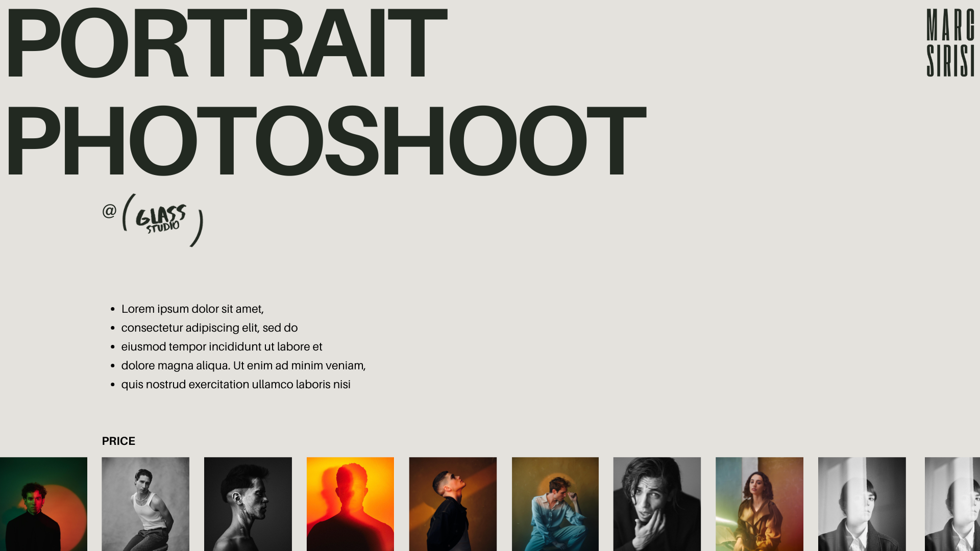Click the Marc Sirisi logo
This screenshot has height=551, width=980.
click(x=950, y=43)
